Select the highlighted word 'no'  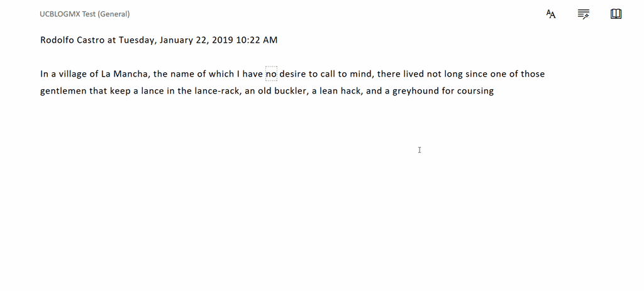pyautogui.click(x=271, y=74)
